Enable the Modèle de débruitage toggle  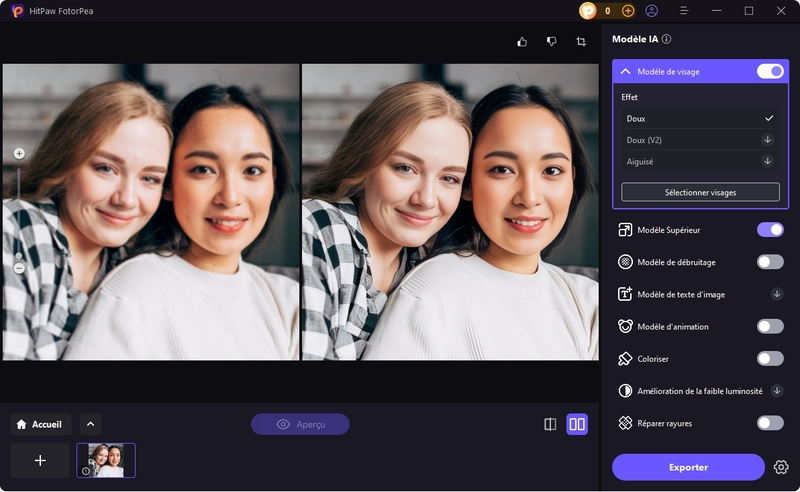pos(769,262)
